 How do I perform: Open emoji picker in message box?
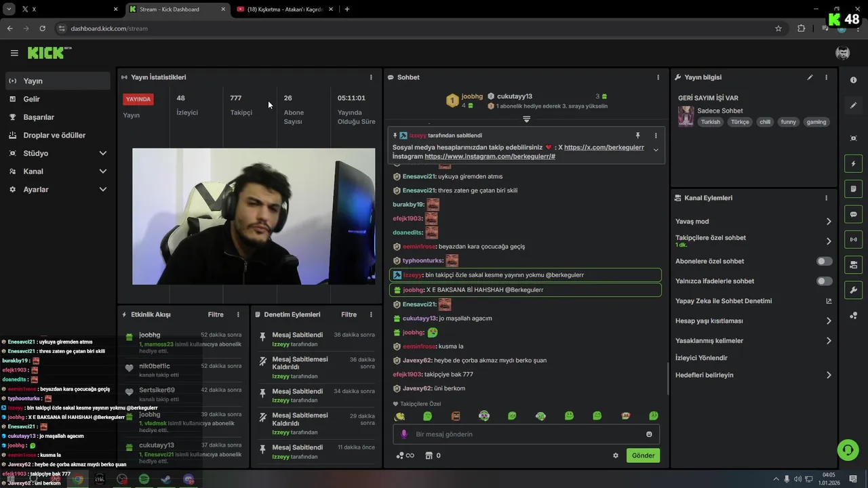pos(649,434)
